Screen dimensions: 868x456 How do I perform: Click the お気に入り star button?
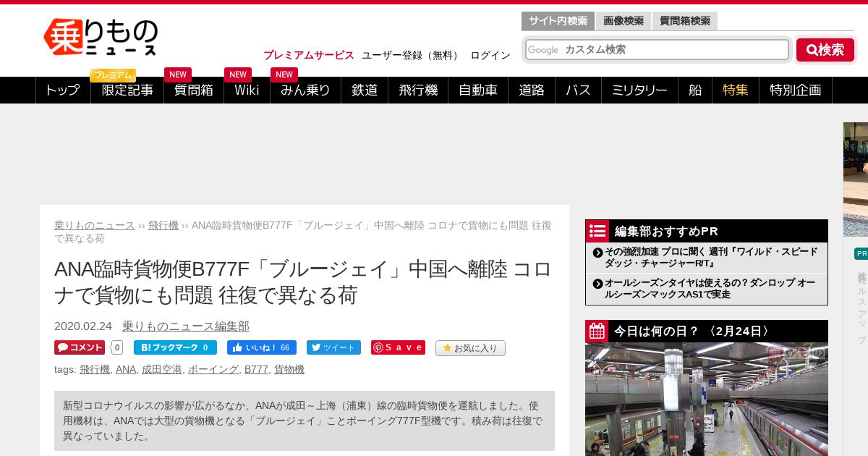470,348
